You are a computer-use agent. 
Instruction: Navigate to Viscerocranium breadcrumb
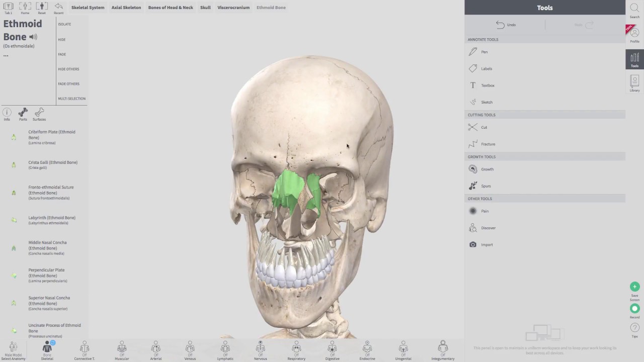(x=233, y=8)
